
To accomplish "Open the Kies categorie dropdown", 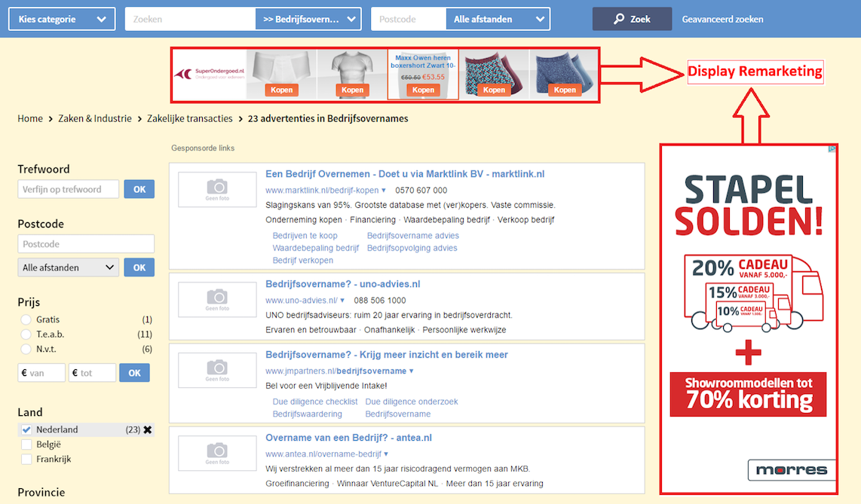I will tap(62, 19).
